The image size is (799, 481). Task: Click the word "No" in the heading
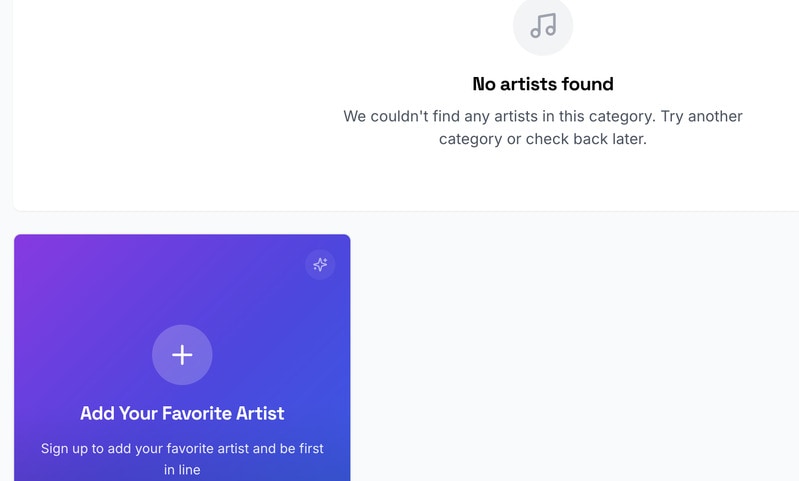(485, 84)
